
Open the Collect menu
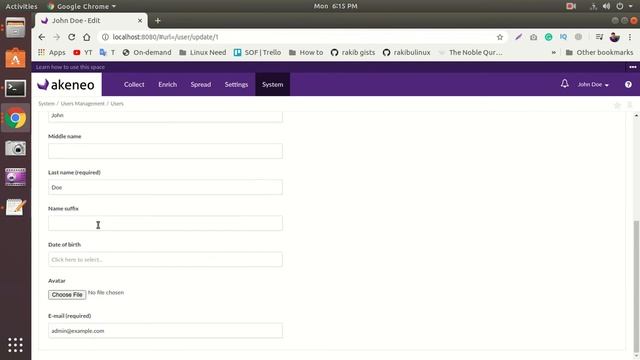pyautogui.click(x=134, y=84)
